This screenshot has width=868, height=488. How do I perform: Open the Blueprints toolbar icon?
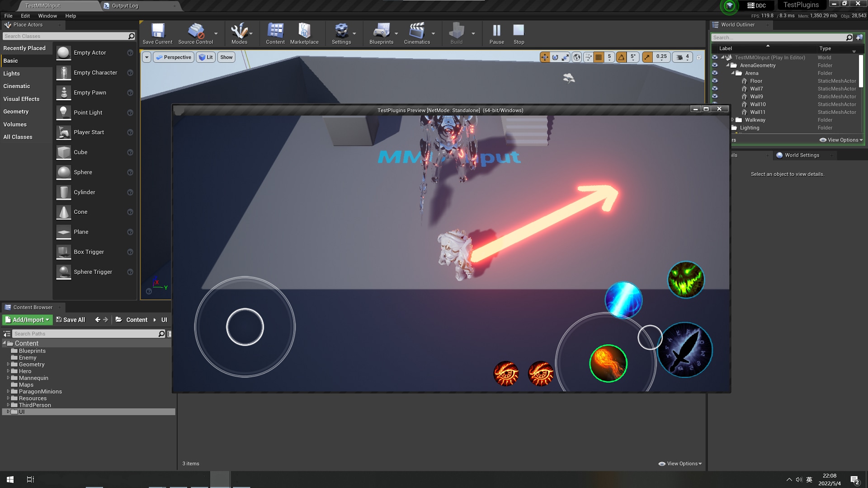coord(381,33)
